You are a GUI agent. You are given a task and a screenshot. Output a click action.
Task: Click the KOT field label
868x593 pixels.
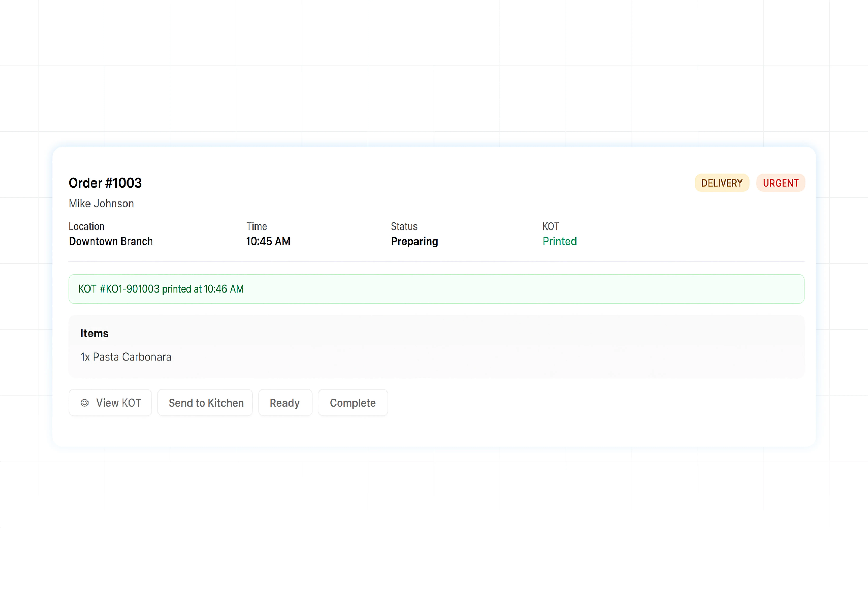tap(551, 226)
